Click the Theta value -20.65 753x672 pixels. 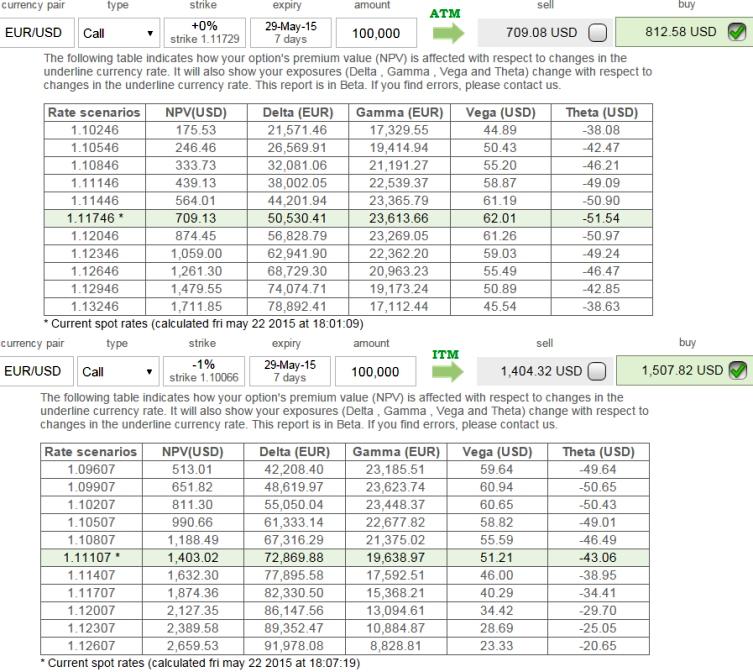pyautogui.click(x=598, y=646)
